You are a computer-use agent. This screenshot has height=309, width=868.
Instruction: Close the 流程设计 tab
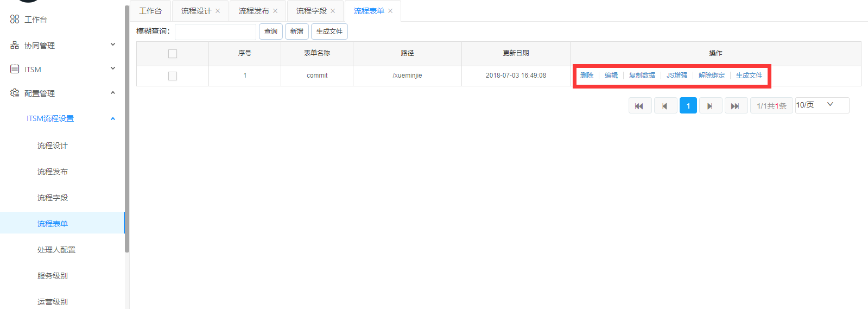(x=218, y=11)
